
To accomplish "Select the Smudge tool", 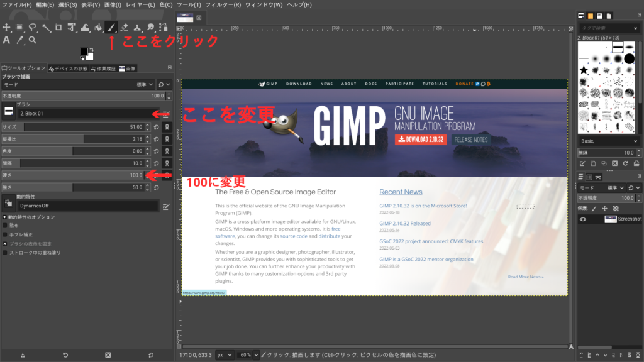I will coord(150,28).
